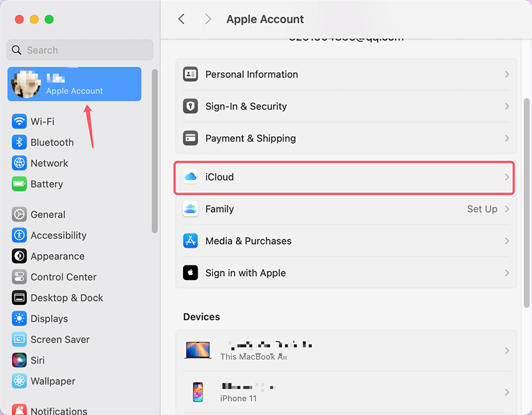Open the Sign in with Apple row
This screenshot has height=415, width=532.
[x=344, y=273]
